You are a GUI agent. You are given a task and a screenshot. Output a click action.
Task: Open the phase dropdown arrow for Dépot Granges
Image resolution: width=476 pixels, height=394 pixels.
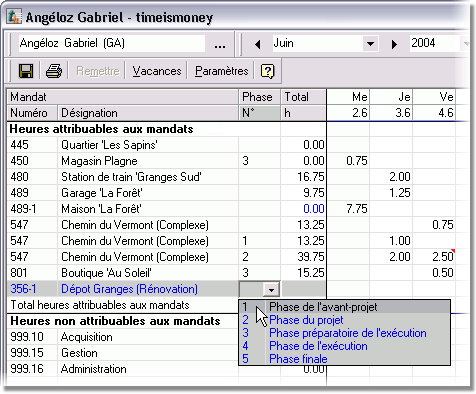click(x=271, y=289)
